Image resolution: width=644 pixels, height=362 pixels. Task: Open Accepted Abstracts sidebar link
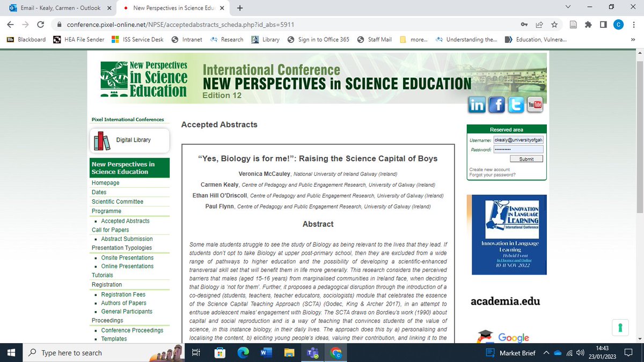pyautogui.click(x=125, y=221)
